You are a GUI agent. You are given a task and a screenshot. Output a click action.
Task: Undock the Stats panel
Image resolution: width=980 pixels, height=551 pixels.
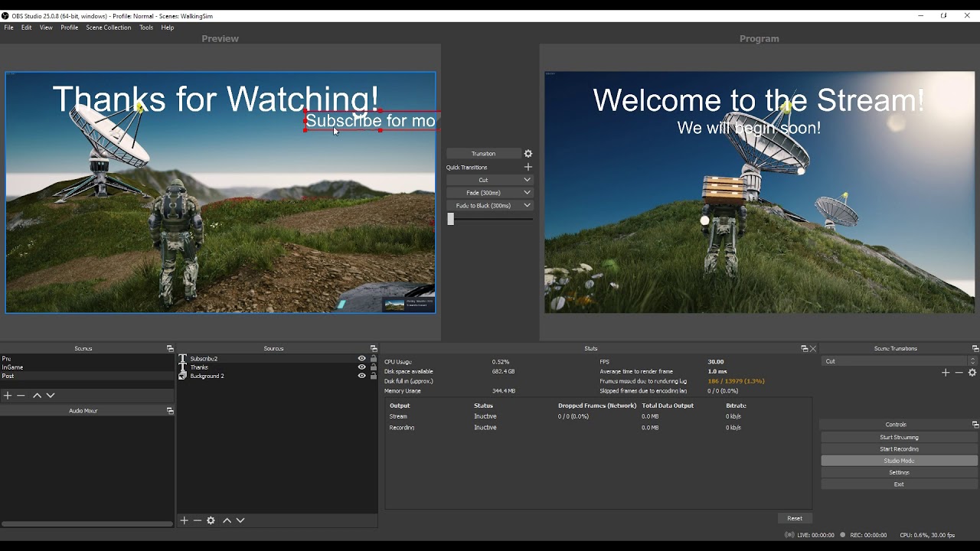[804, 348]
